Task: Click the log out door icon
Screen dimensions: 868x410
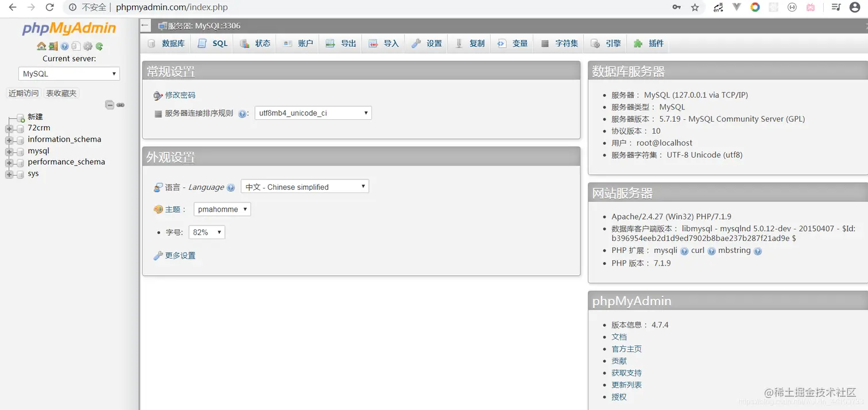Action: [x=53, y=46]
